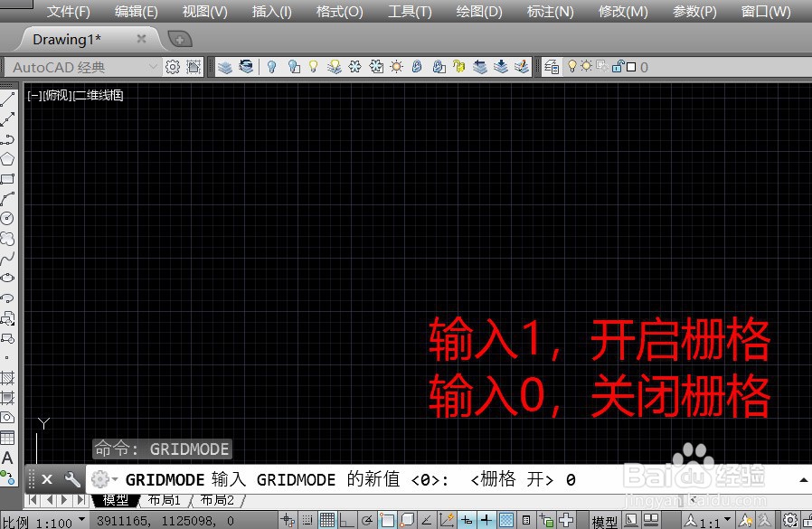
Task: Toggle Dynamic Input in status bar
Action: [467, 520]
